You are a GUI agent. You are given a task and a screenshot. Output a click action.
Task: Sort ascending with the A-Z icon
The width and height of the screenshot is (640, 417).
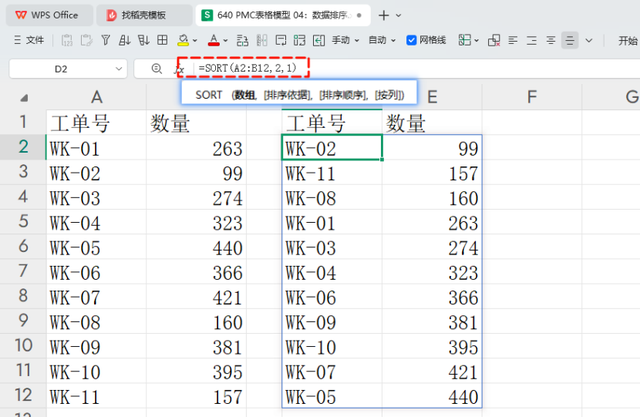tap(124, 40)
